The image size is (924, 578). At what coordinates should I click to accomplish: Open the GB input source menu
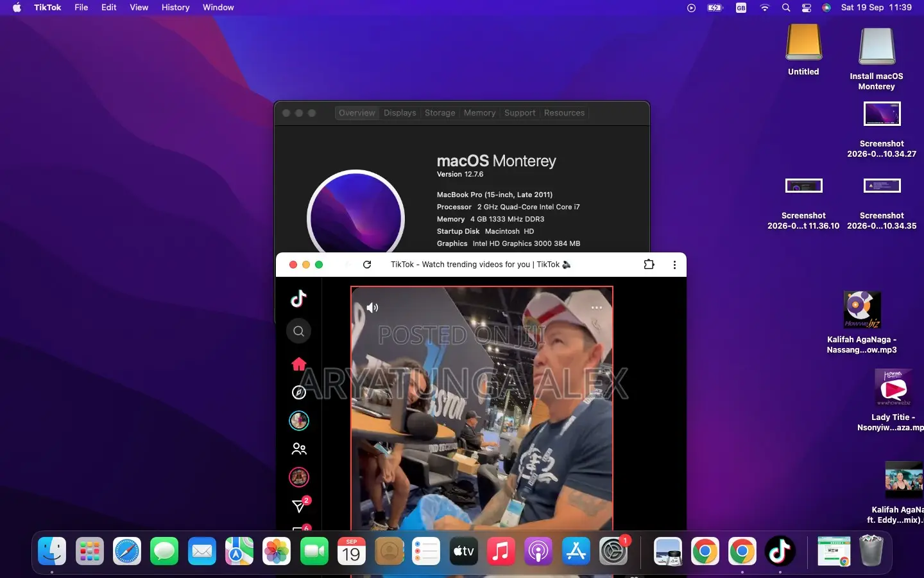[x=741, y=8]
